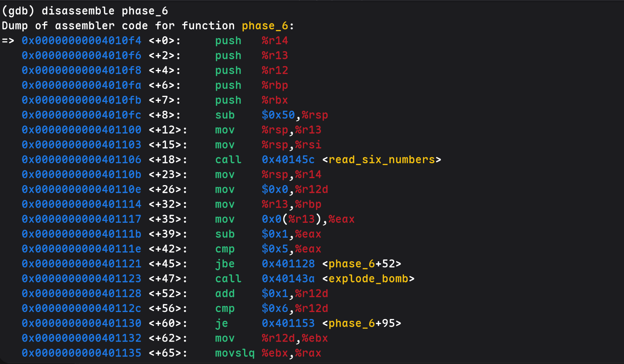This screenshot has height=364, width=624.
Task: Click the current instruction arrow '=>'
Action: pyautogui.click(x=8, y=40)
